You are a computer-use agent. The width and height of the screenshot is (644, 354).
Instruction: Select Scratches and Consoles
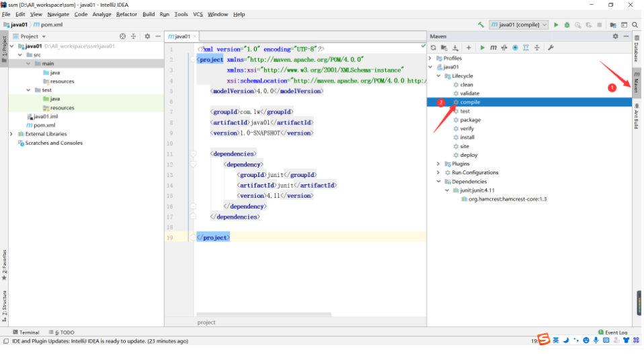tap(54, 143)
